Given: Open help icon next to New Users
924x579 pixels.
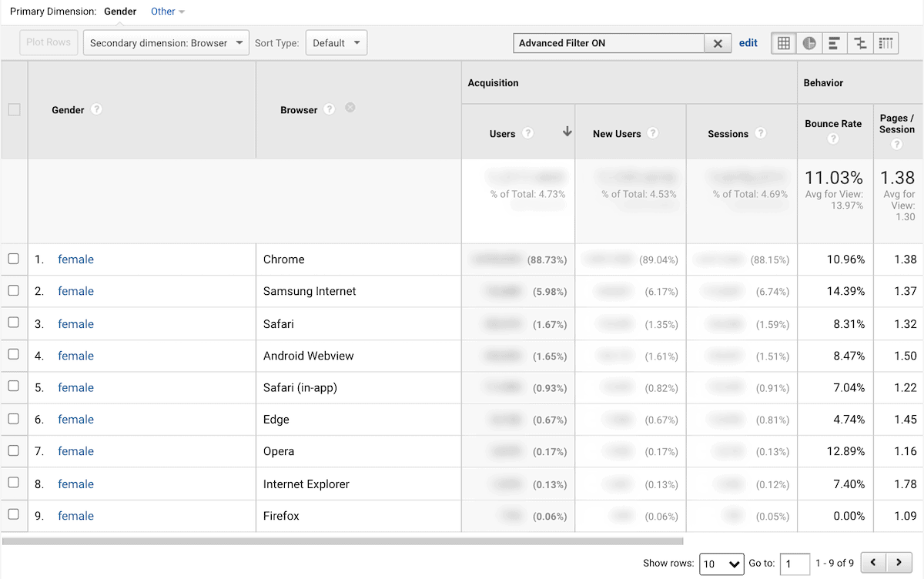Looking at the screenshot, I should (653, 133).
